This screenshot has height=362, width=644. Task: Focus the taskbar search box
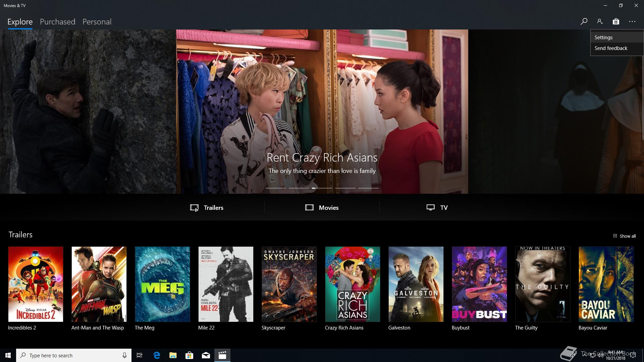point(74,355)
